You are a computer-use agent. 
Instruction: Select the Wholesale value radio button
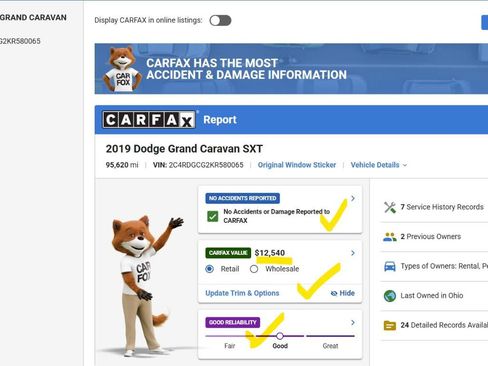[x=254, y=269]
